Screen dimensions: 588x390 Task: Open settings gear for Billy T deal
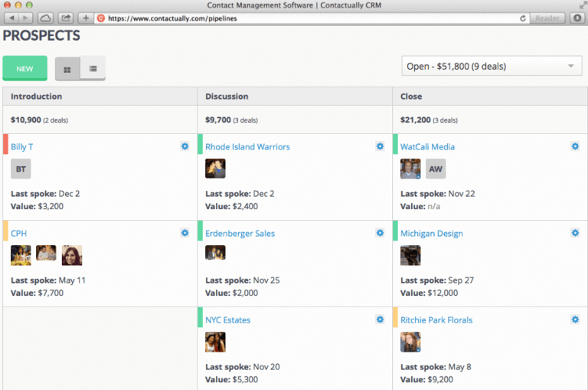185,146
